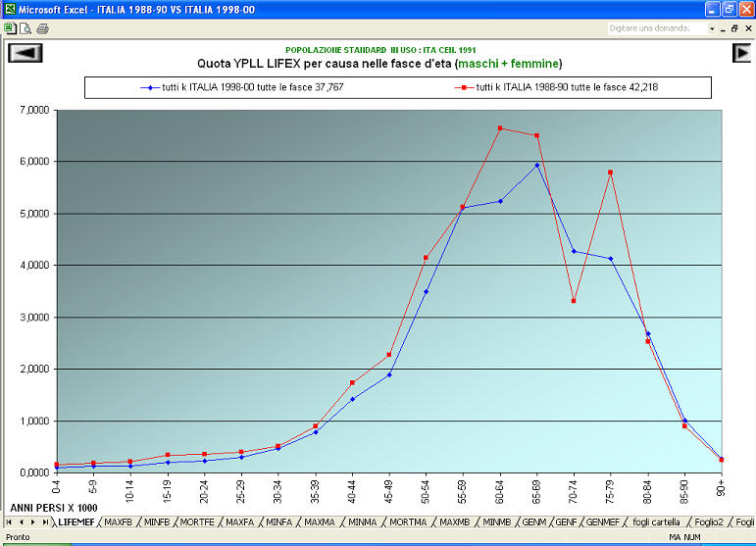Image resolution: width=756 pixels, height=546 pixels.
Task: Open the MINMA sheet tab
Action: (x=362, y=521)
